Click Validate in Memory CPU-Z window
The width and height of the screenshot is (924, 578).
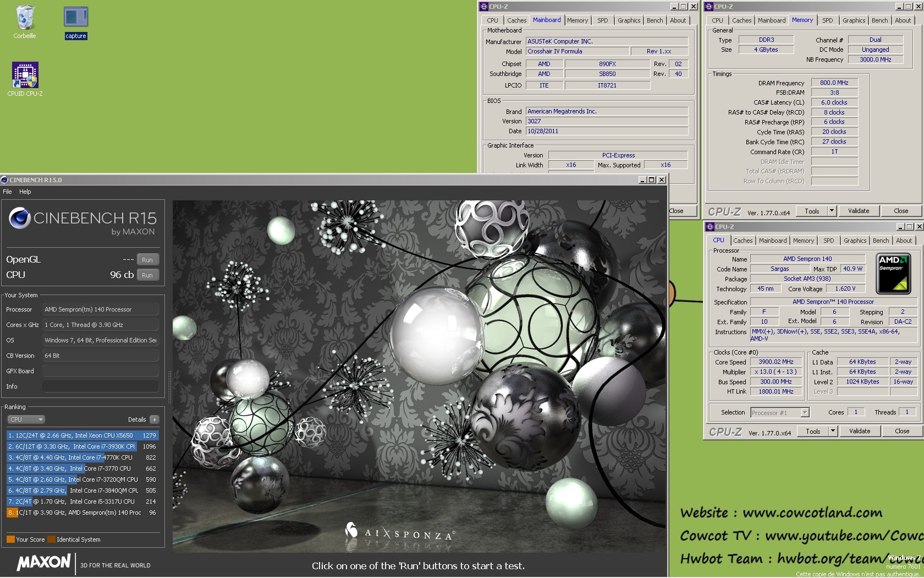tap(858, 211)
